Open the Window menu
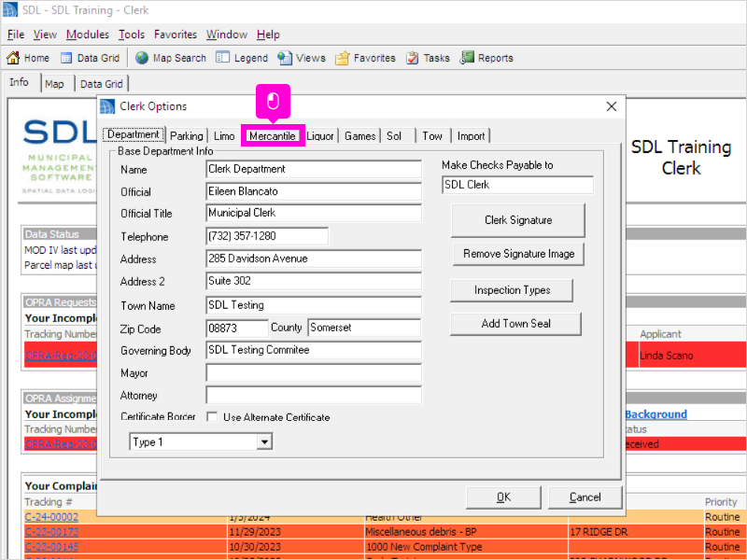The width and height of the screenshot is (747, 560). point(226,35)
